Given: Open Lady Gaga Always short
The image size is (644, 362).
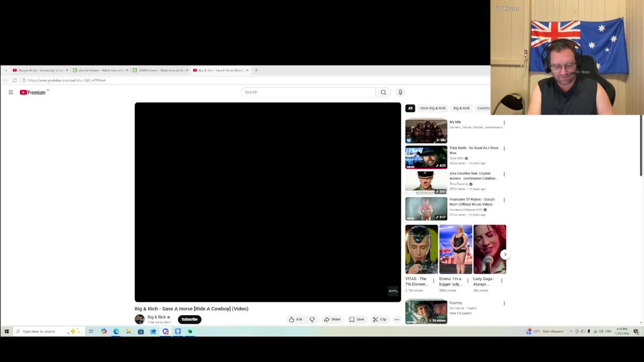Looking at the screenshot, I should tap(490, 249).
